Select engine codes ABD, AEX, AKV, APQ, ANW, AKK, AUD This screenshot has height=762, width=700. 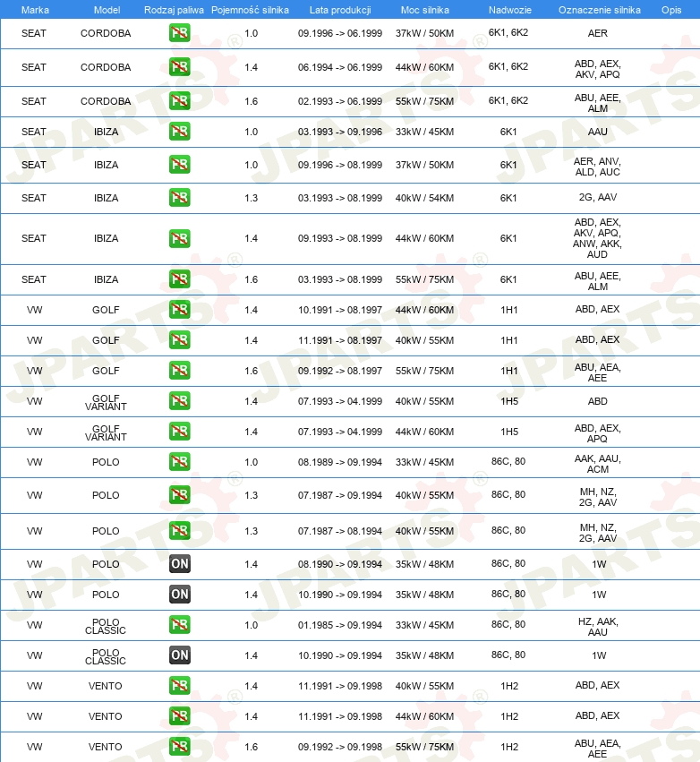click(597, 238)
